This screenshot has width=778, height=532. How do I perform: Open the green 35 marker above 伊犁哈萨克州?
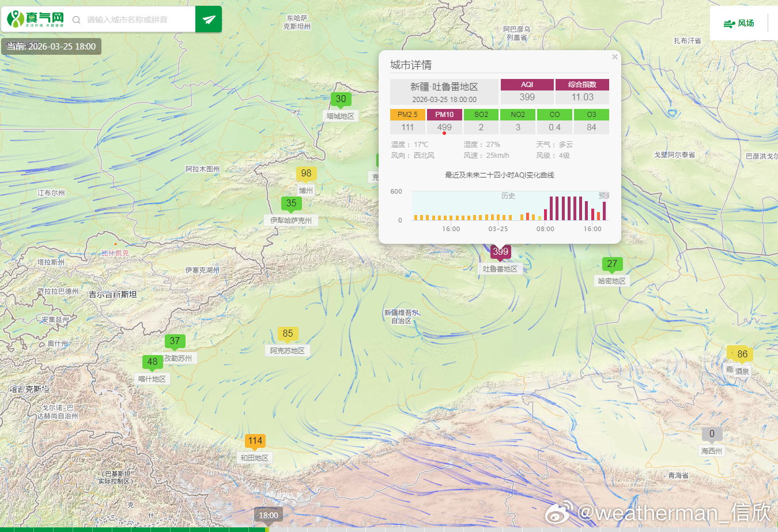[x=291, y=204]
